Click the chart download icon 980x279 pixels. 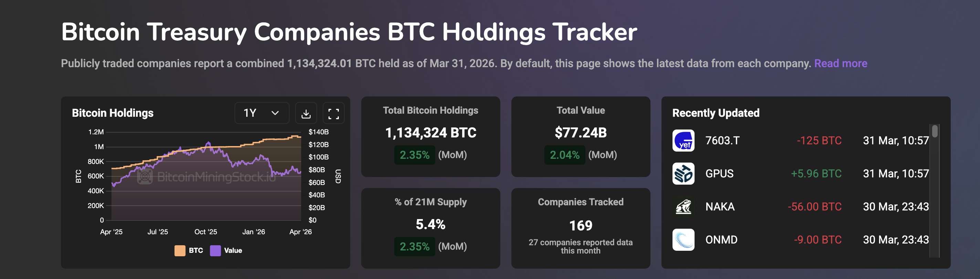(x=306, y=113)
